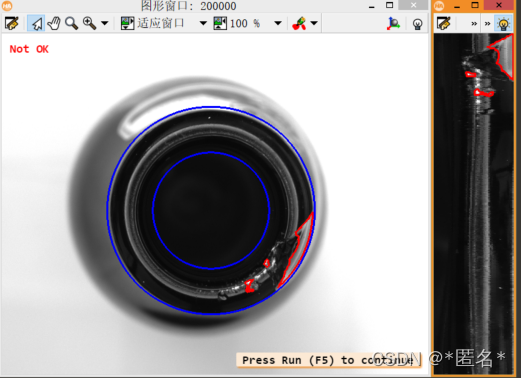This screenshot has width=521, height=378.
Task: Open the 100 % zoom dropdown arrow
Action: pyautogui.click(x=278, y=23)
